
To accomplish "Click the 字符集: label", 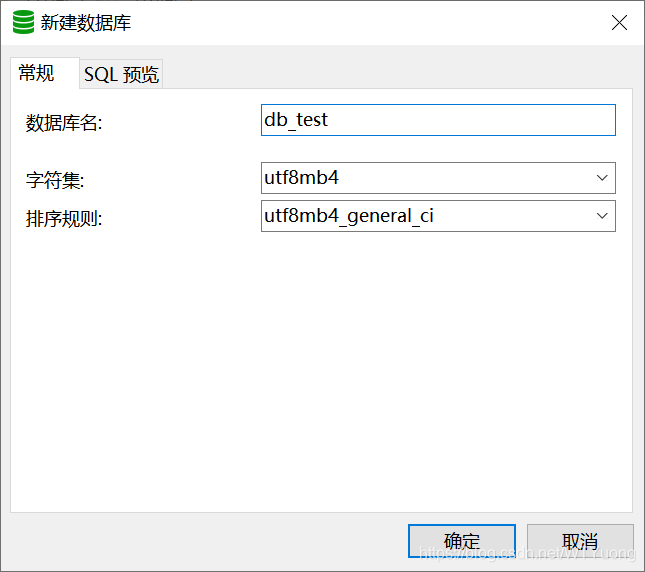I will 55,180.
